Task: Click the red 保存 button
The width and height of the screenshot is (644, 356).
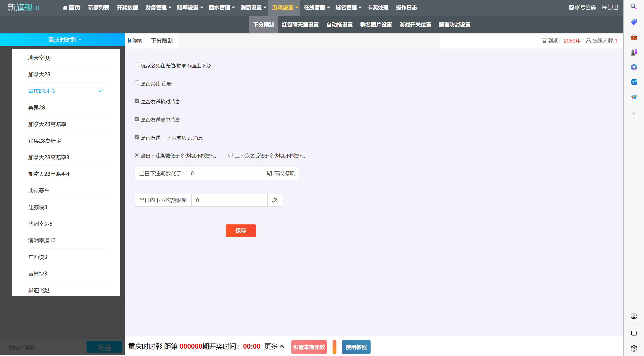Action: [x=241, y=231]
